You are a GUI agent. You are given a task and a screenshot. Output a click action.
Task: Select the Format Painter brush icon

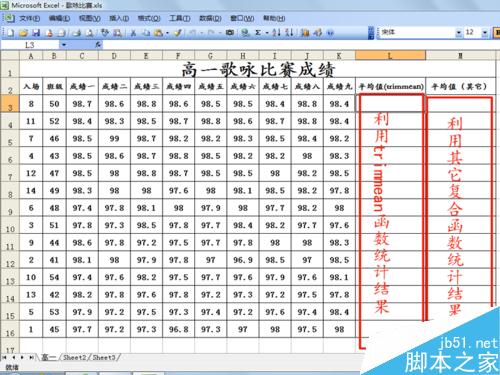pyautogui.click(x=178, y=33)
